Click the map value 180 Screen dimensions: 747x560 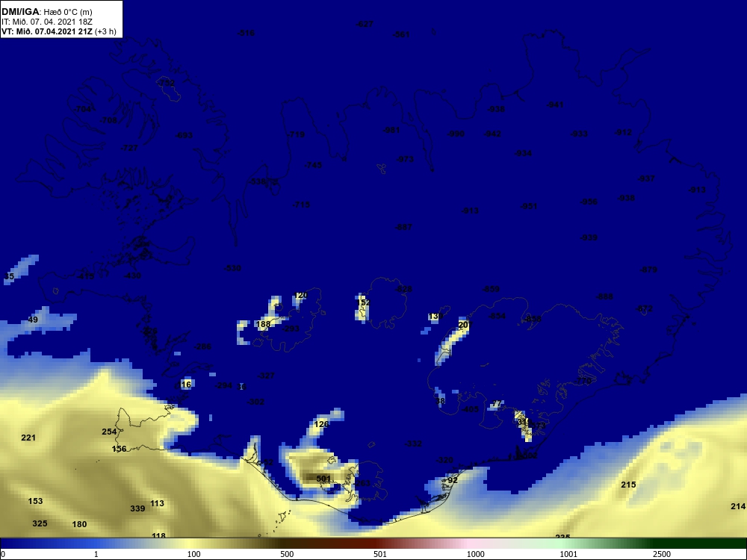(x=79, y=524)
